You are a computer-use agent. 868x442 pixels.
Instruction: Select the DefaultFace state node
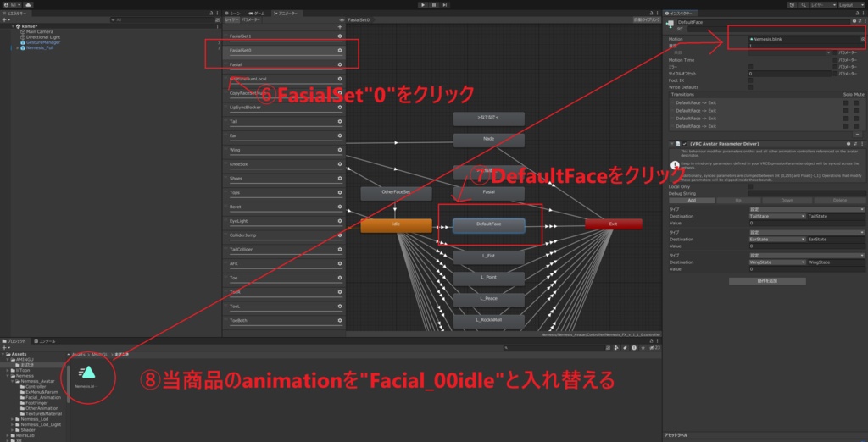[x=489, y=224]
